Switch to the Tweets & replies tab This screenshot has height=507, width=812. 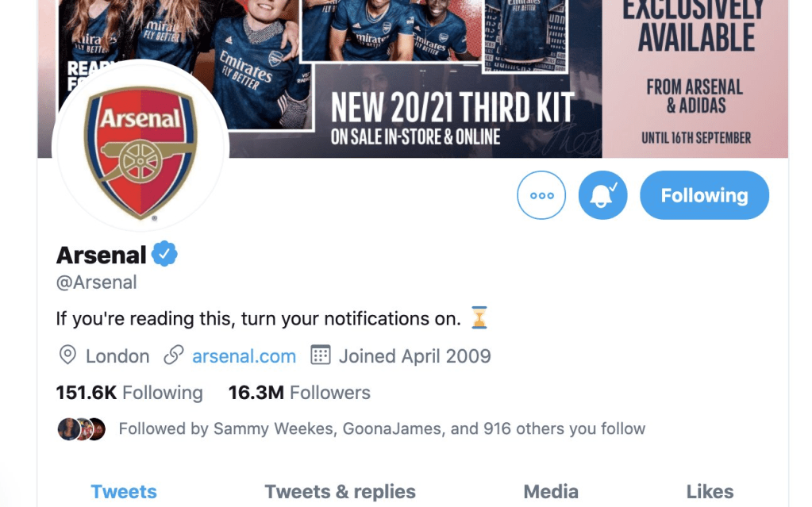pyautogui.click(x=340, y=492)
